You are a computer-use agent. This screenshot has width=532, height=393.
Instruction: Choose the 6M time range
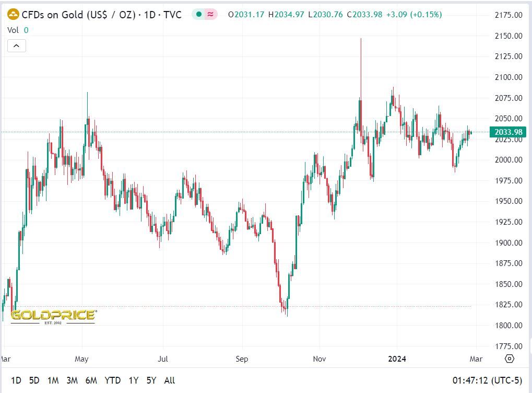(x=91, y=380)
